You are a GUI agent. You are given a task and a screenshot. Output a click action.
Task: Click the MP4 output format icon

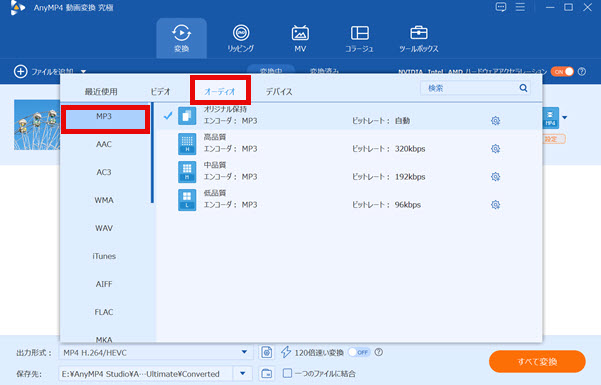tap(550, 117)
